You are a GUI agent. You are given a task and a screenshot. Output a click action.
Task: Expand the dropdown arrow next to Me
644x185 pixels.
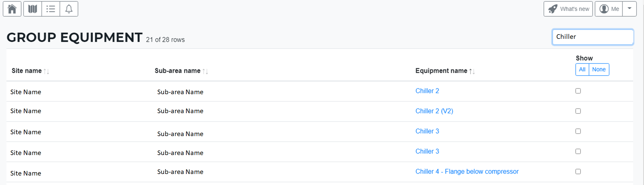(629, 9)
